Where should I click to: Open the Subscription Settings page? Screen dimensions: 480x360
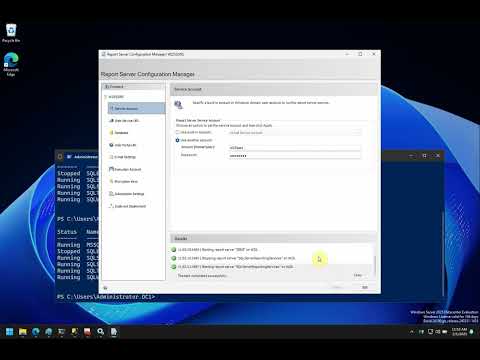[x=129, y=194]
